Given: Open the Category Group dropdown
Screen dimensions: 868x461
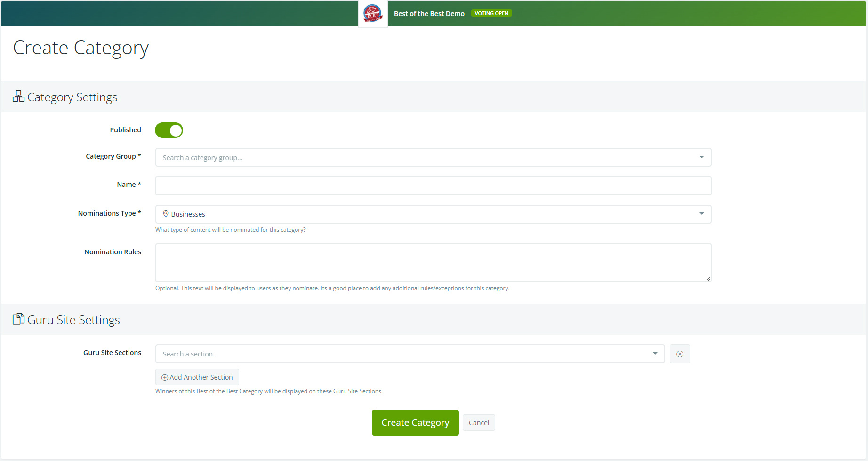Looking at the screenshot, I should 433,157.
